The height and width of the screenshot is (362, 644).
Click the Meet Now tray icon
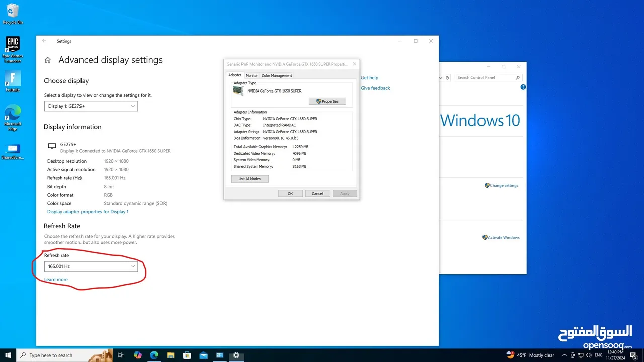573,355
